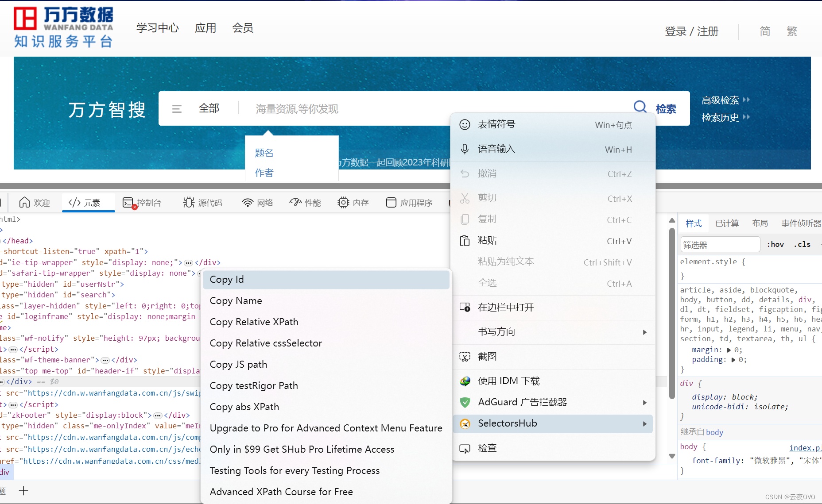The image size is (822, 504).
Task: Expand the zkFooter div ellipsis
Action: [158, 416]
